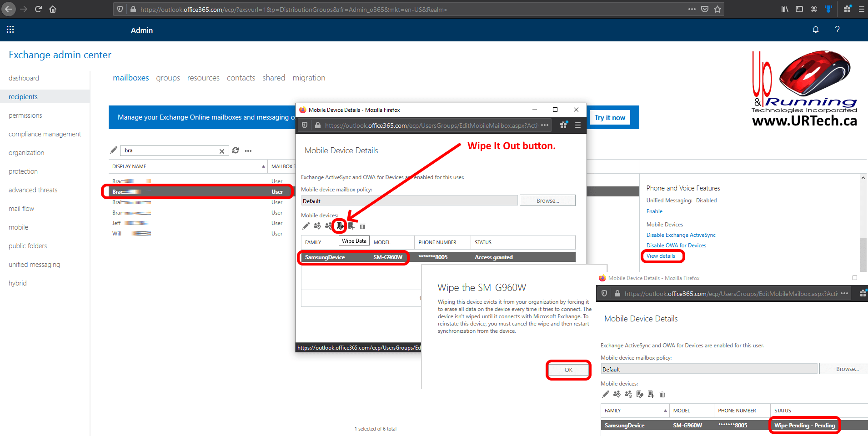Bookmark this page with the star icon

(717, 9)
